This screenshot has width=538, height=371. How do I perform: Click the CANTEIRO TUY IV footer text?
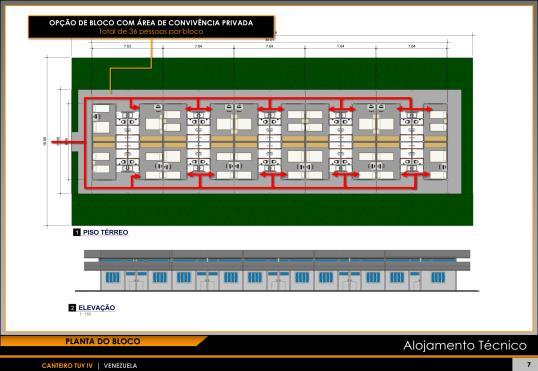pos(67,366)
